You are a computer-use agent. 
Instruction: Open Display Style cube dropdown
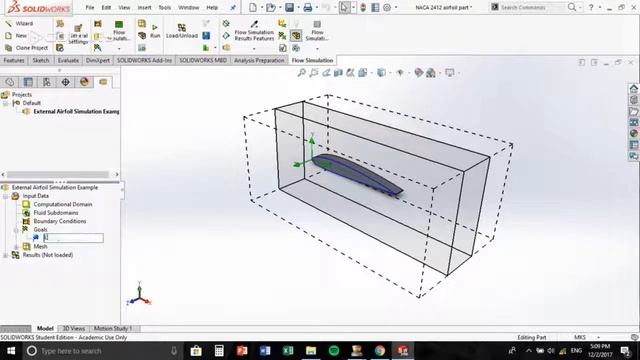[381, 73]
